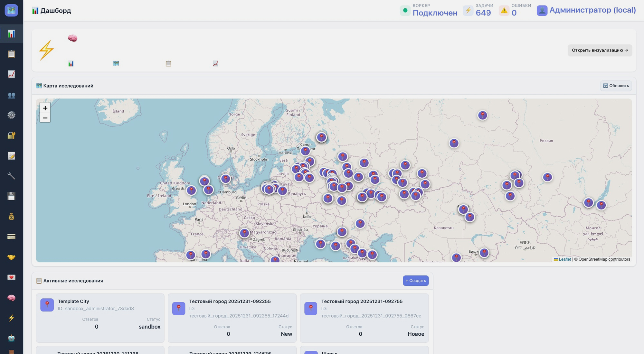Open the red trend chart sidebar icon
This screenshot has width=644, height=354.
[x=11, y=74]
